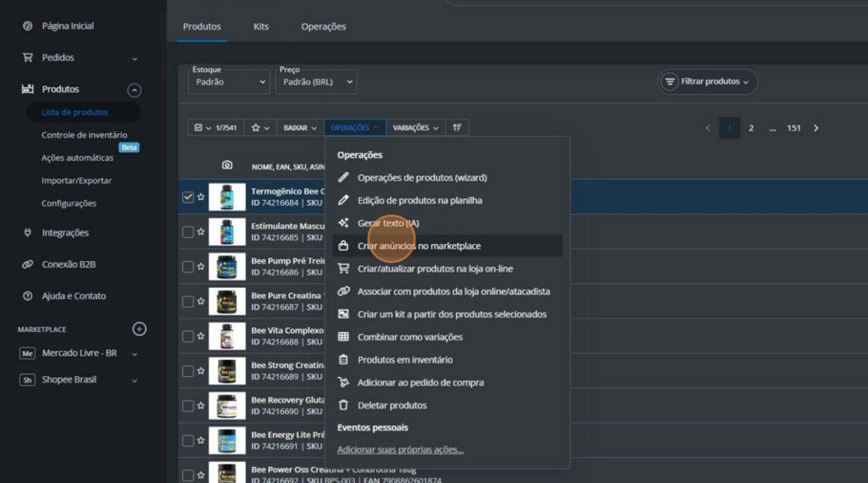Click the sort order icon in toolbar
868x483 pixels.
point(457,128)
